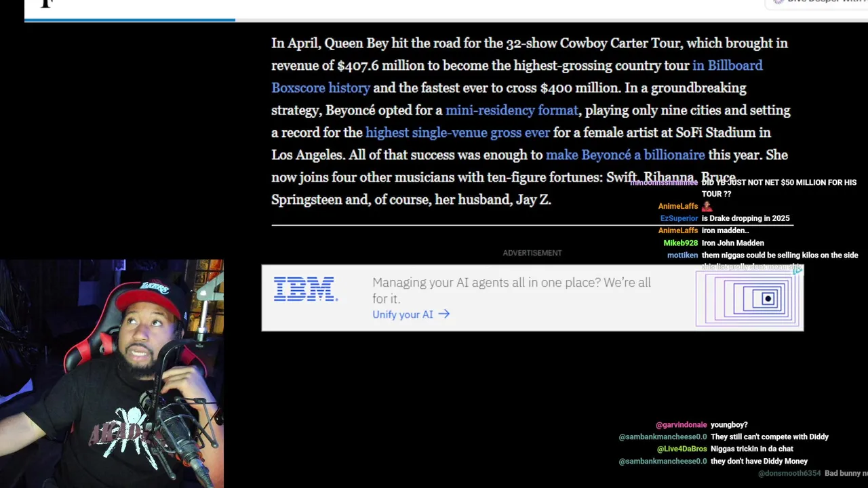Click chat username @Live4DaBros
868x488 pixels.
click(682, 449)
